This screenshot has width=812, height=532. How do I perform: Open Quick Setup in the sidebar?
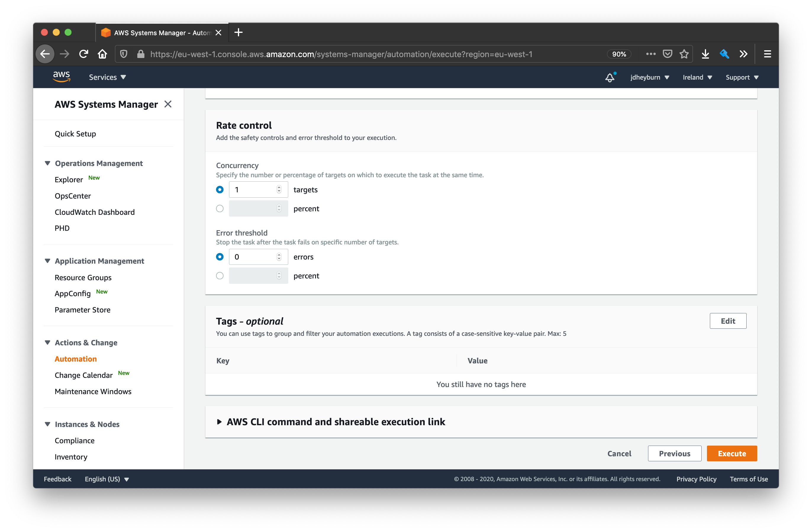[75, 134]
